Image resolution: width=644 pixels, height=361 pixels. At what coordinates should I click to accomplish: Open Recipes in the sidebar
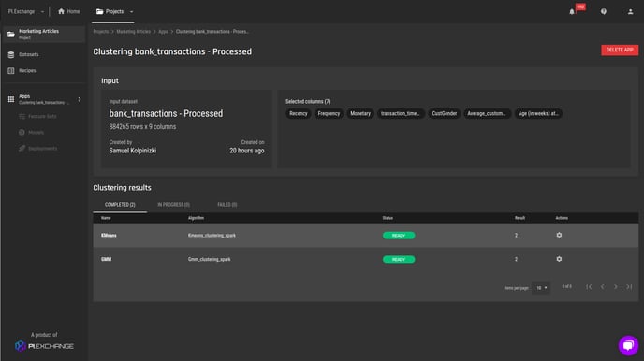coord(27,70)
